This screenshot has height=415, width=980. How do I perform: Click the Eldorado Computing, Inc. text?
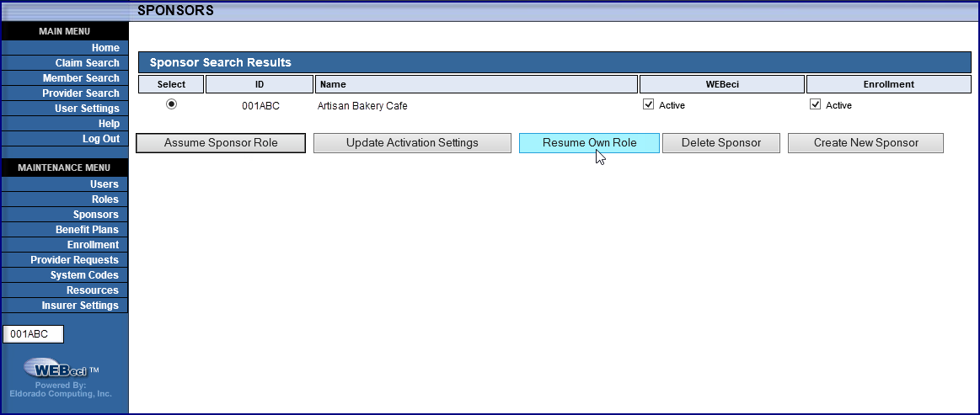coord(61,394)
